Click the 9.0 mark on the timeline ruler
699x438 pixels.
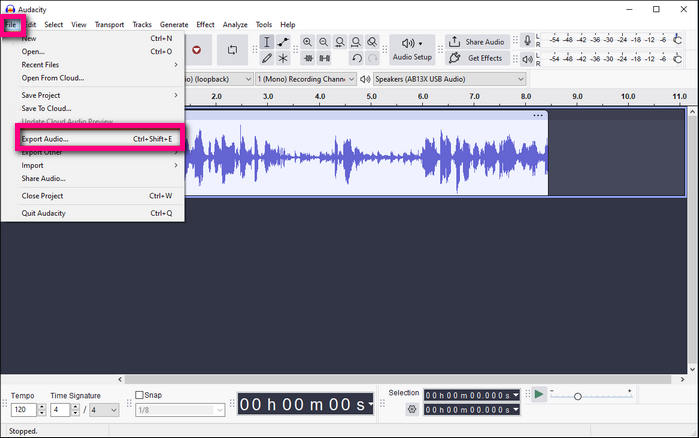click(x=577, y=96)
